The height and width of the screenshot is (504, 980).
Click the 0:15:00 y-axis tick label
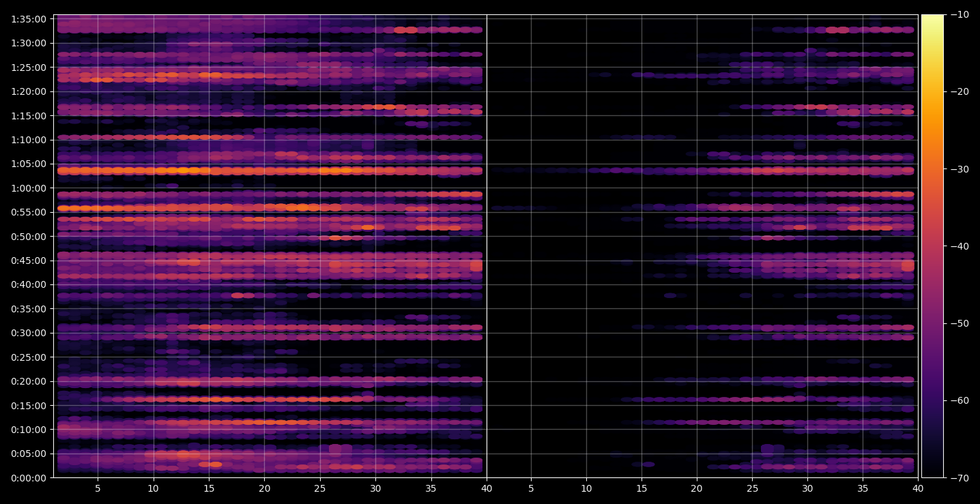(29, 406)
